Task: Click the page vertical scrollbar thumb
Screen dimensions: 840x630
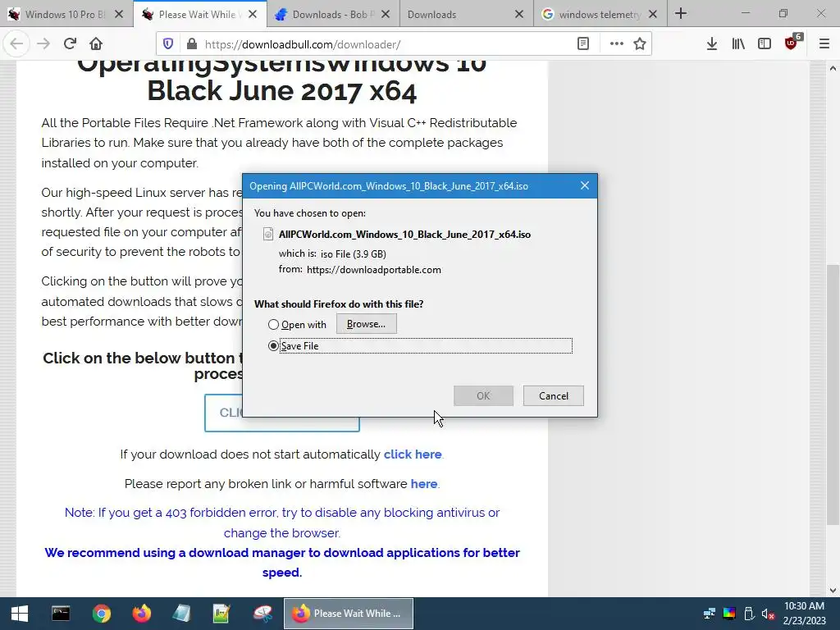Action: coord(832,395)
